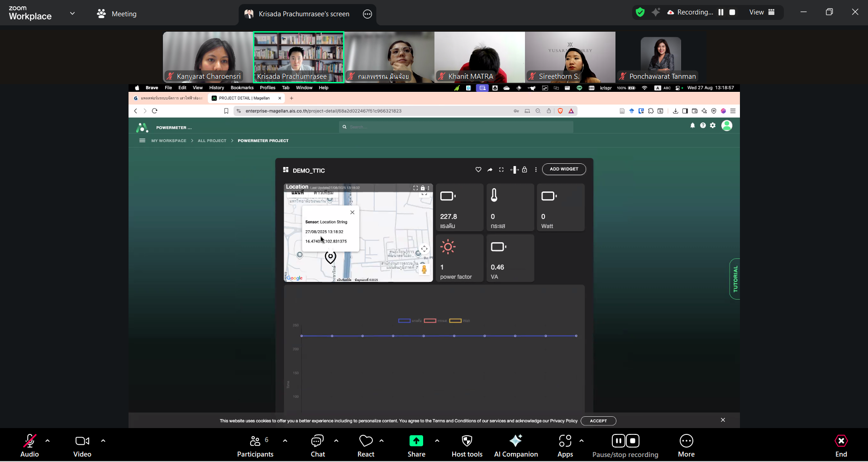Click ADD WIDGET in the shared dashboard
The image size is (868, 462).
click(563, 169)
